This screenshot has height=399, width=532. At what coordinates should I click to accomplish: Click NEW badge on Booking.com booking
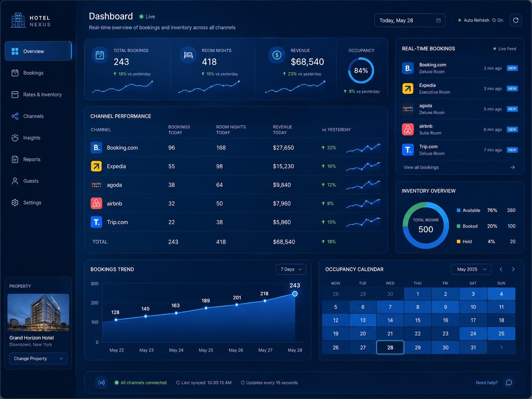[512, 68]
